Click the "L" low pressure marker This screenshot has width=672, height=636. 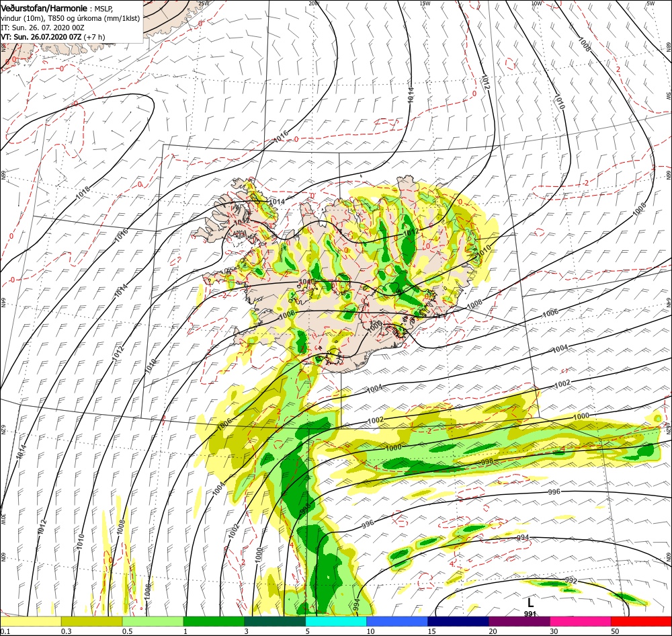[x=531, y=603]
